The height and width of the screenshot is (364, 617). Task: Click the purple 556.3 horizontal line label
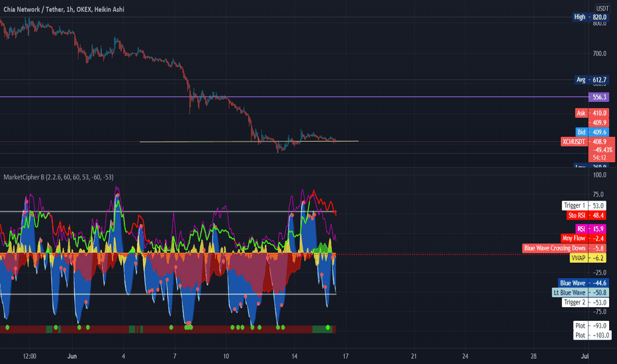[x=599, y=97]
